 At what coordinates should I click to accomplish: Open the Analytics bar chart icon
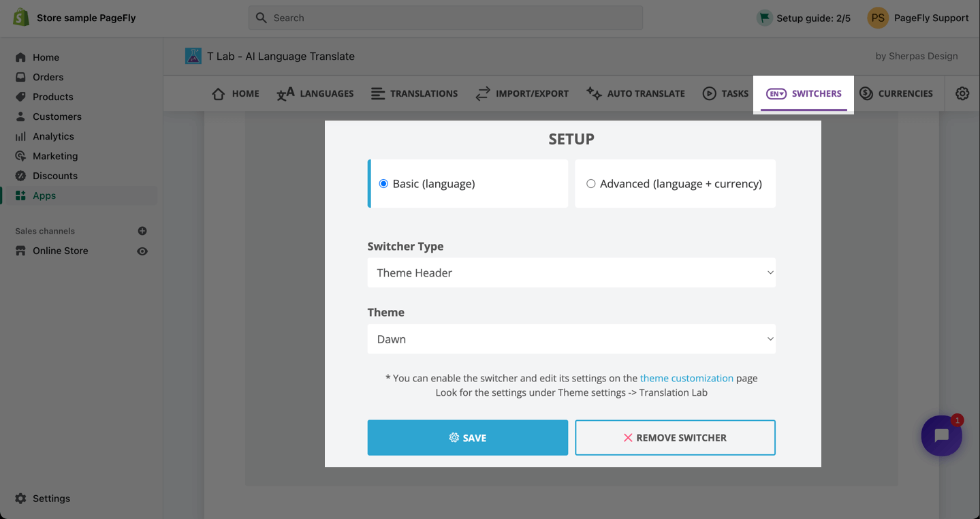click(20, 136)
